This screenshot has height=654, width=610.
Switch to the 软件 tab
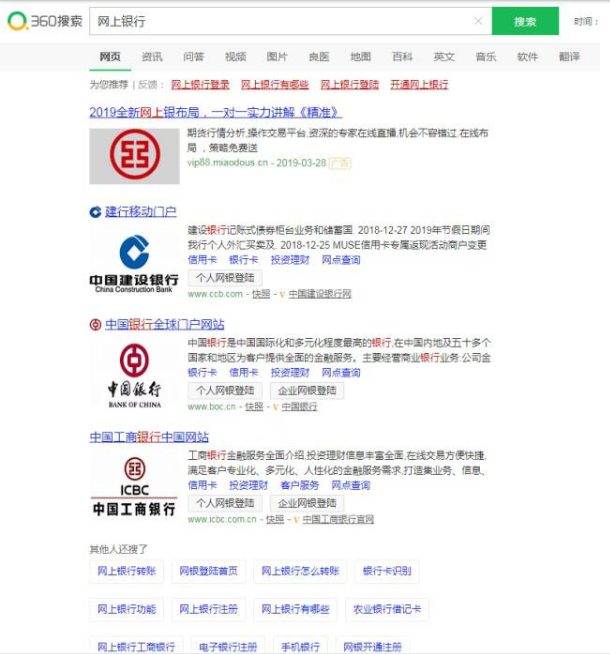527,57
